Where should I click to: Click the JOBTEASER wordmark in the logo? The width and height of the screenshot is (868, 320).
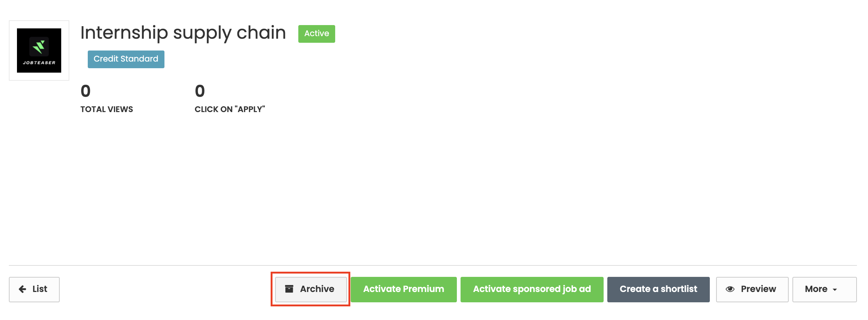click(39, 63)
